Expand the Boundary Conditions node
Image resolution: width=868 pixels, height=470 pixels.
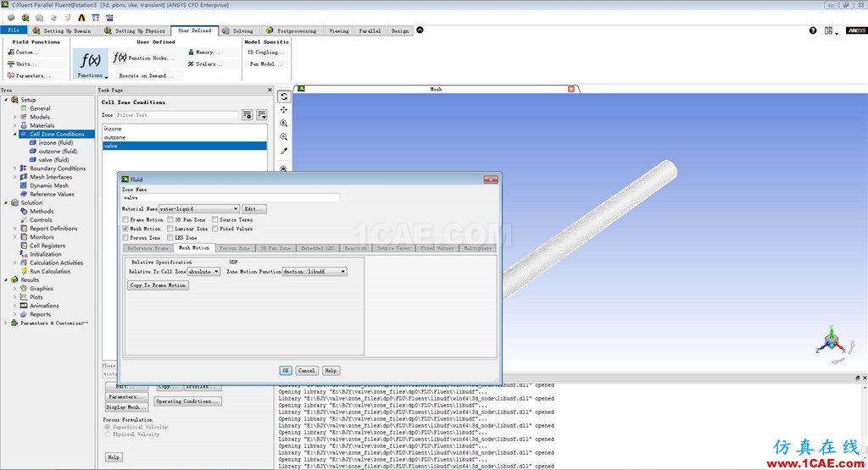(x=15, y=168)
